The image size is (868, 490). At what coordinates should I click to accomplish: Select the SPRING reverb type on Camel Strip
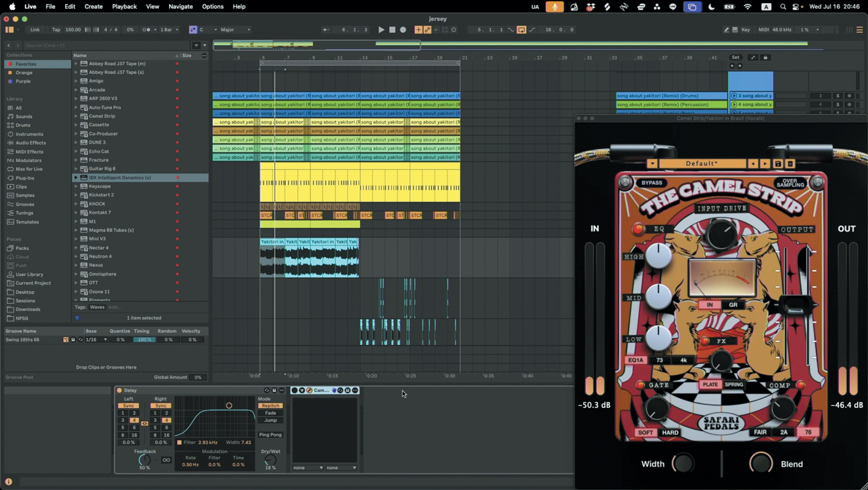pos(734,385)
